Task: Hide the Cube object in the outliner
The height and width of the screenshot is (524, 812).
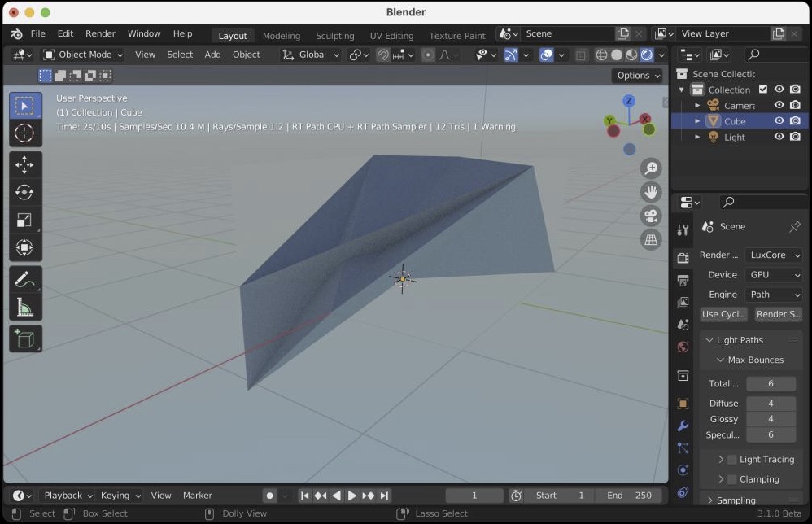Action: point(779,121)
